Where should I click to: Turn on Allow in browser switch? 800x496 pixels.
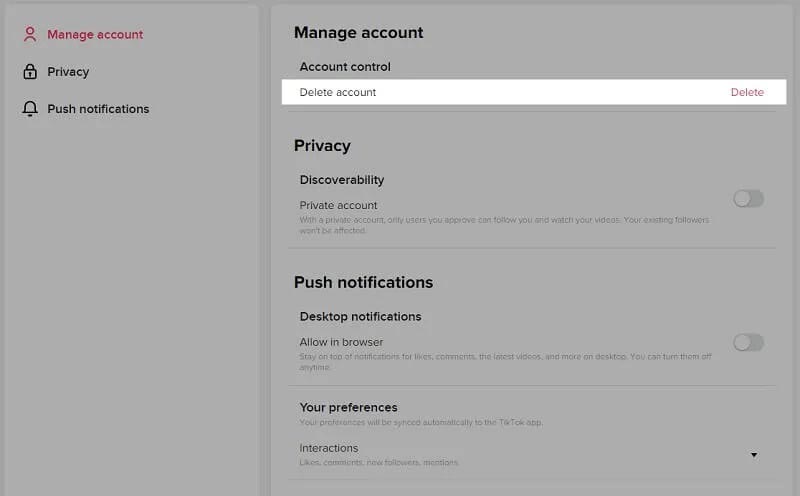(x=748, y=342)
